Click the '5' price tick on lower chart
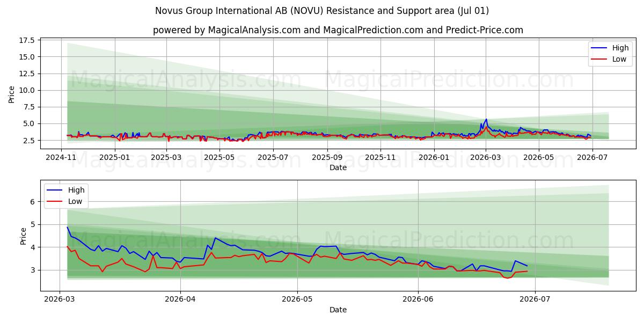 point(34,224)
